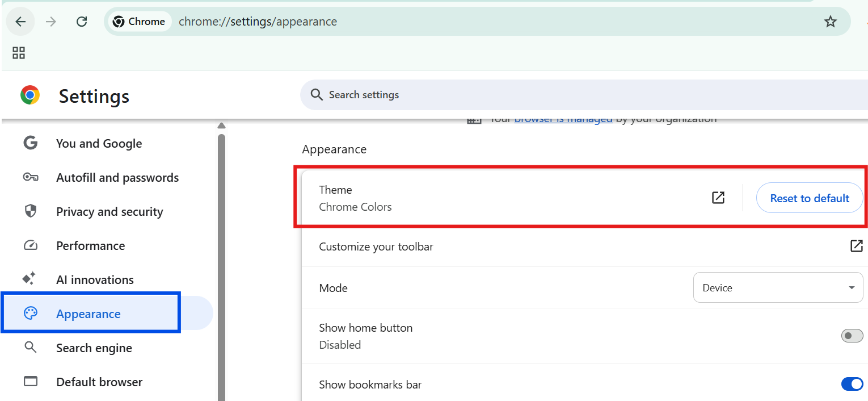Reload the settings page
868x401 pixels.
point(82,22)
